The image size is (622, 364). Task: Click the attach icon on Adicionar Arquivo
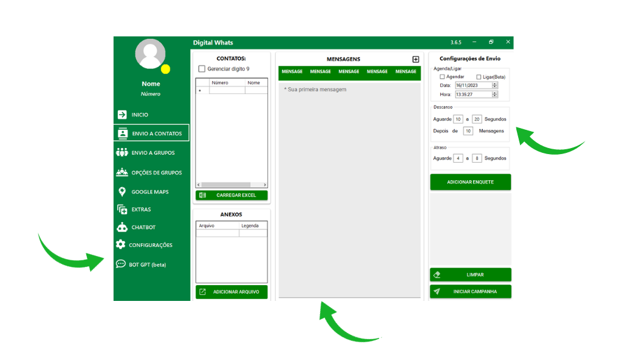tap(203, 292)
